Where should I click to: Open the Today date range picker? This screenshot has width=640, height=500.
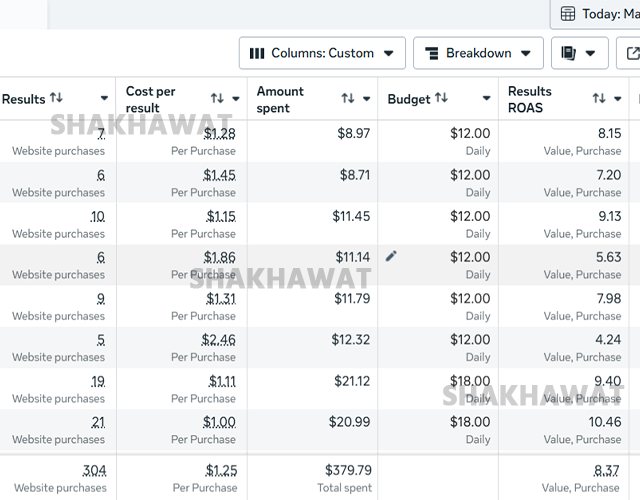pos(598,14)
